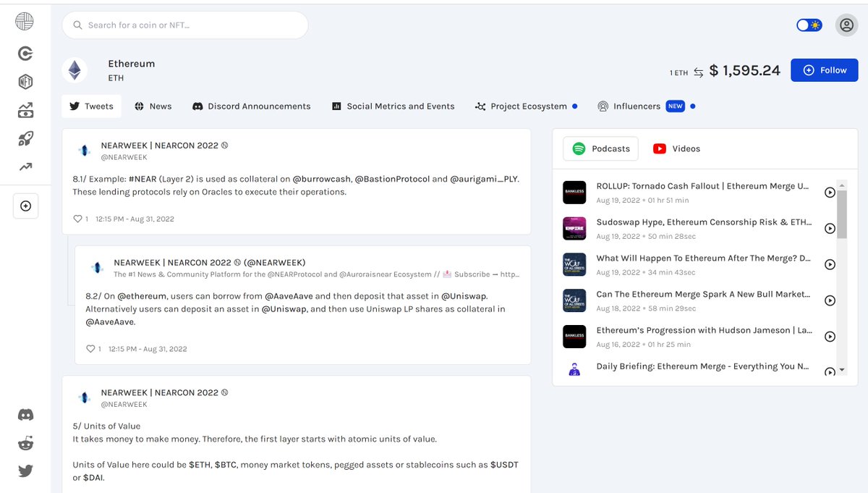Click the $BTC cashtag link
Image resolution: width=868 pixels, height=493 pixels.
click(226, 465)
